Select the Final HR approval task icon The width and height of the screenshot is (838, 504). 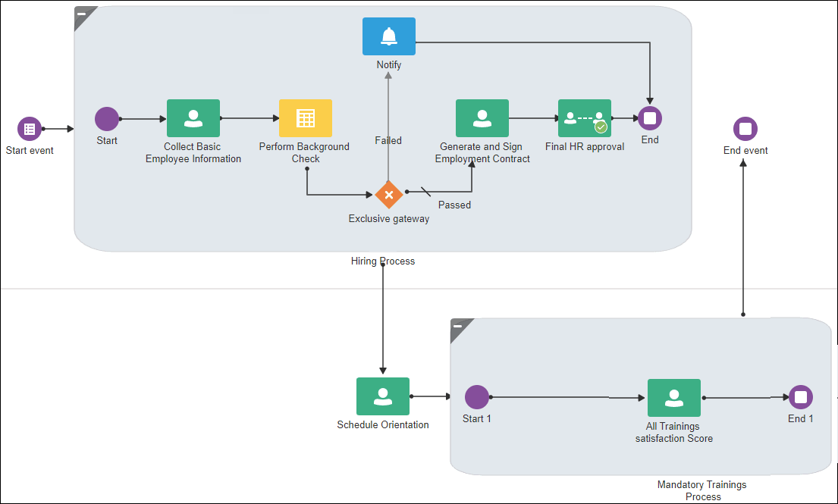point(585,118)
